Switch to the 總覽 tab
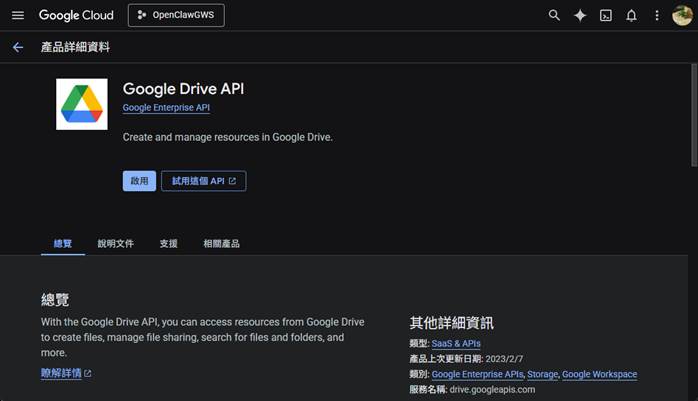Screen dimensions: 698x401 [x=63, y=243]
